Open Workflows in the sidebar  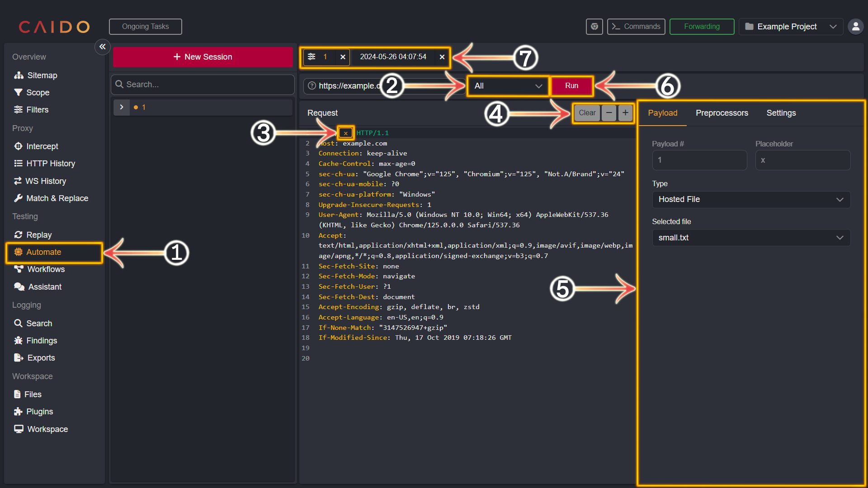click(x=39, y=269)
